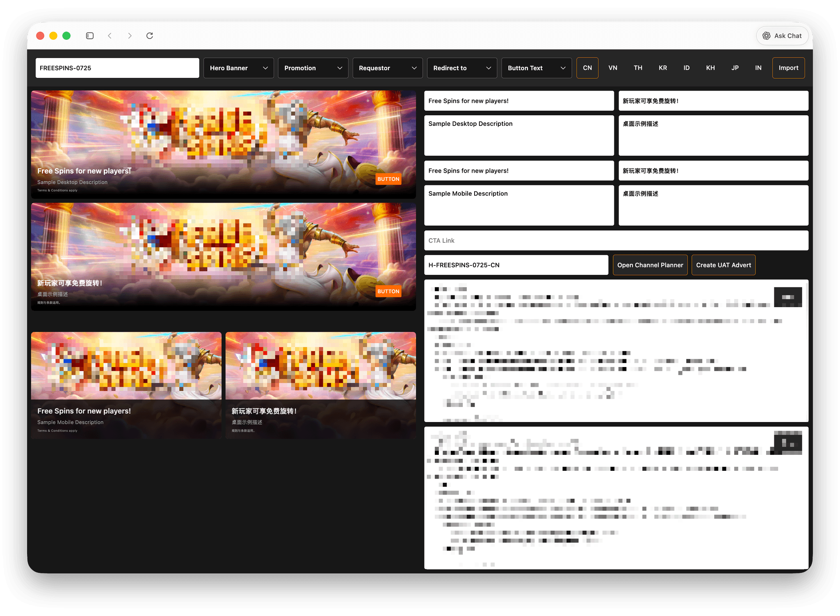This screenshot has width=840, height=616.
Task: Reload the page with the refresh icon
Action: 150,36
